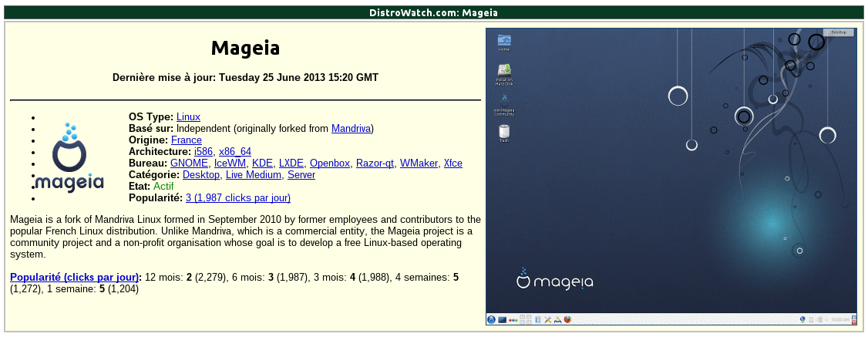Click the Mageia logo image

click(69, 158)
